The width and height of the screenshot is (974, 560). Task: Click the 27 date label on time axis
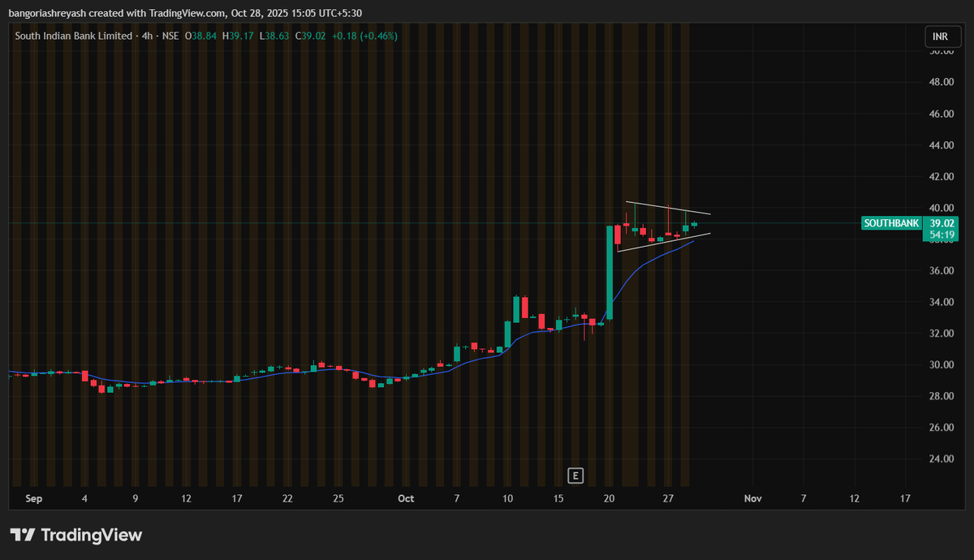coord(667,498)
